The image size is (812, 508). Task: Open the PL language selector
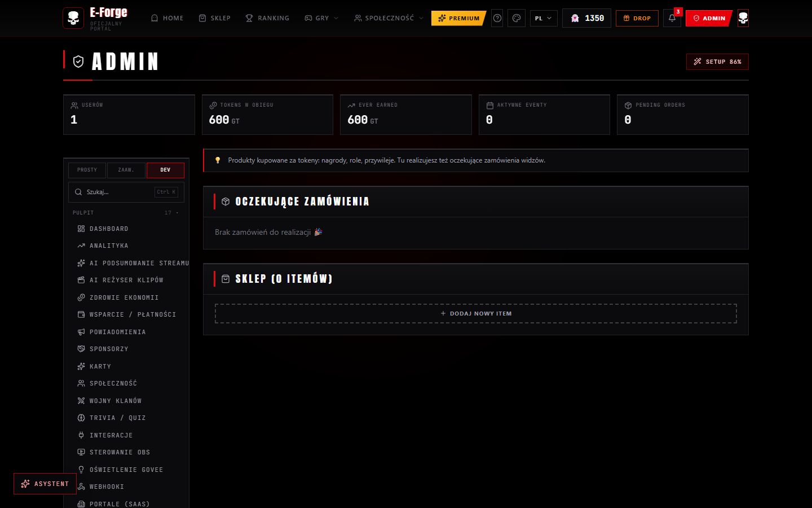pyautogui.click(x=544, y=18)
